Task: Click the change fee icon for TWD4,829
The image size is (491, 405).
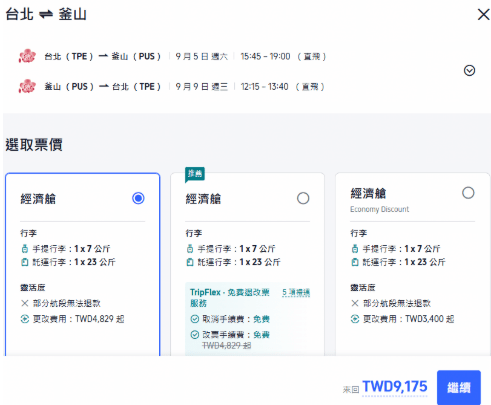Action: coord(25,319)
